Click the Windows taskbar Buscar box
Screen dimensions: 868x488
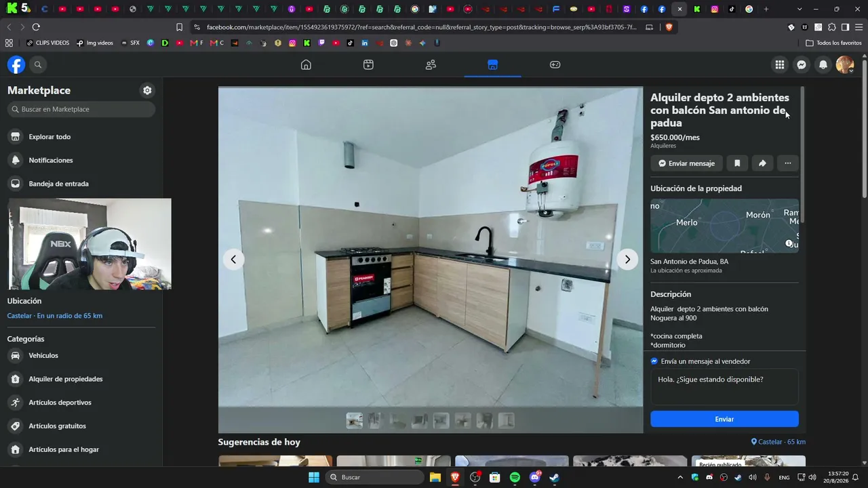point(374,477)
